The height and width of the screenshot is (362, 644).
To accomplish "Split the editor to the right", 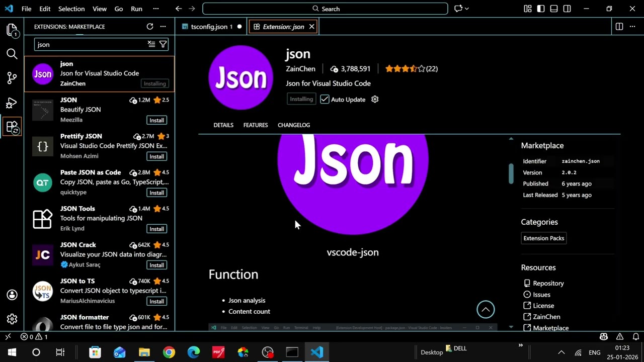I will tap(619, 27).
